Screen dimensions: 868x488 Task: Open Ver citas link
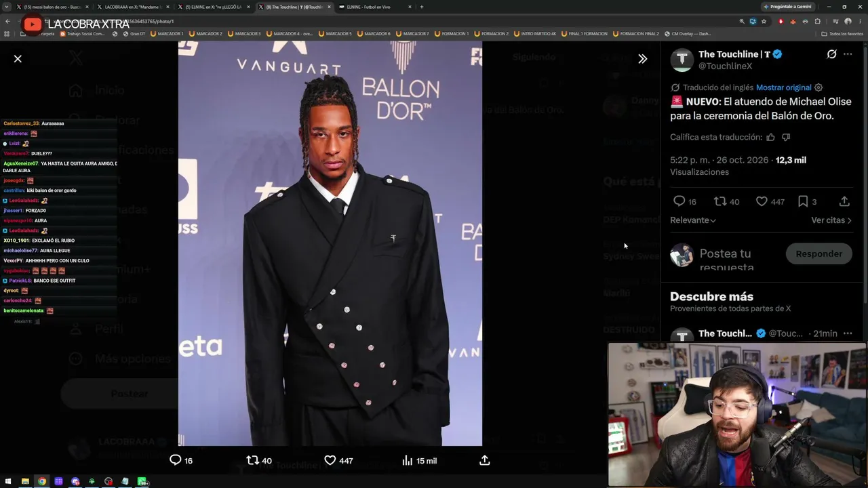(x=831, y=220)
